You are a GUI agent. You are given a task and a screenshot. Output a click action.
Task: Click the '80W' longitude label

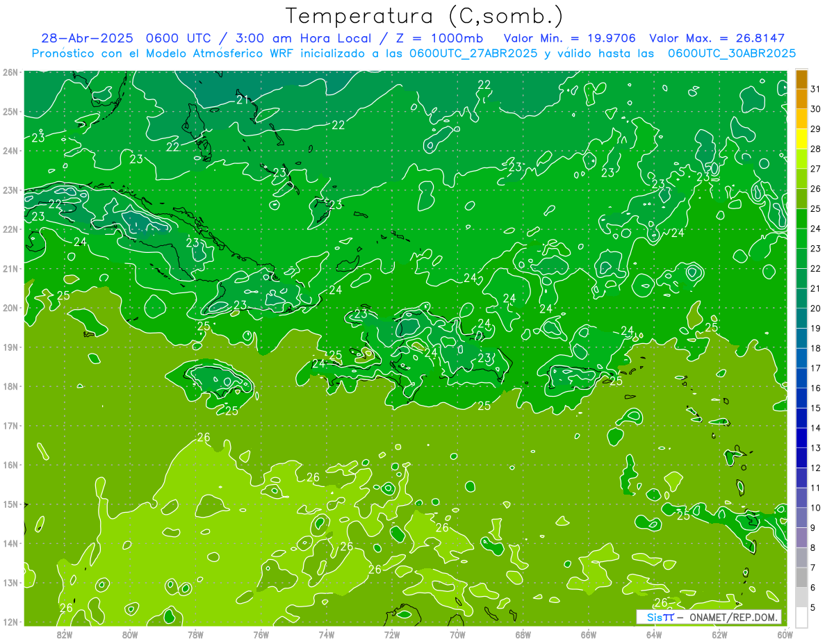click(x=130, y=634)
